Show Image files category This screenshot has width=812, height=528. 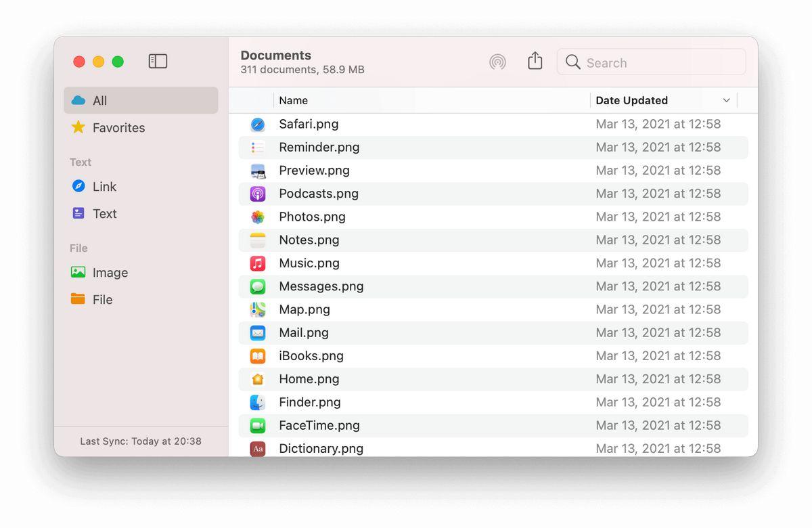coord(110,273)
